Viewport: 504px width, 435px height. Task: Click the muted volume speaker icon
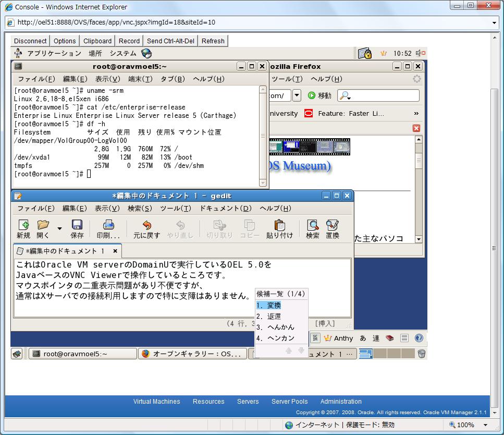pyautogui.click(x=420, y=53)
